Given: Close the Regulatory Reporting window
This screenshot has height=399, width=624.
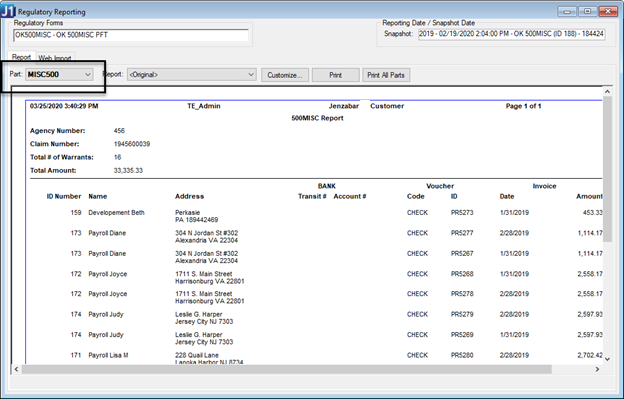Looking at the screenshot, I should [x=608, y=11].
